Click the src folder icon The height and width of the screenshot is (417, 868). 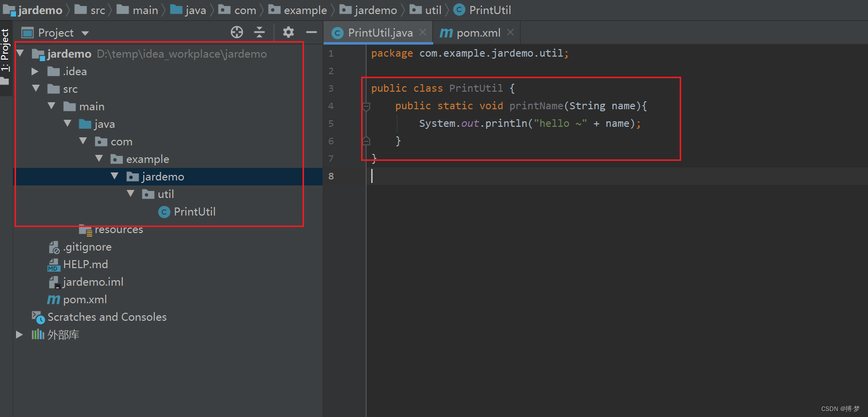pyautogui.click(x=54, y=89)
